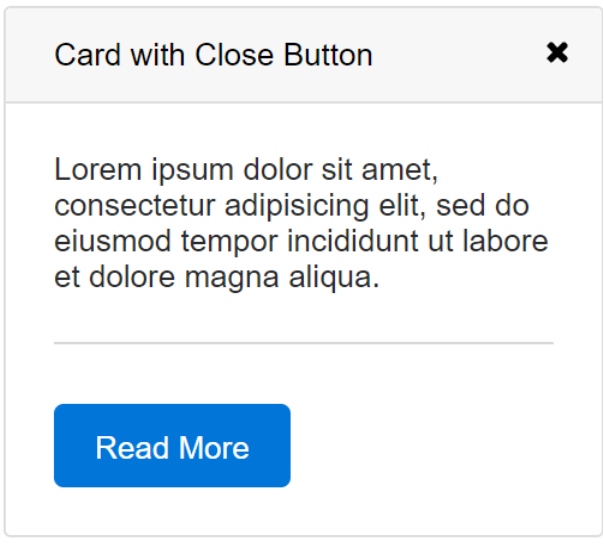The height and width of the screenshot is (548, 604).
Task: Click the word 'consectetur' in the body text
Action: (134, 206)
